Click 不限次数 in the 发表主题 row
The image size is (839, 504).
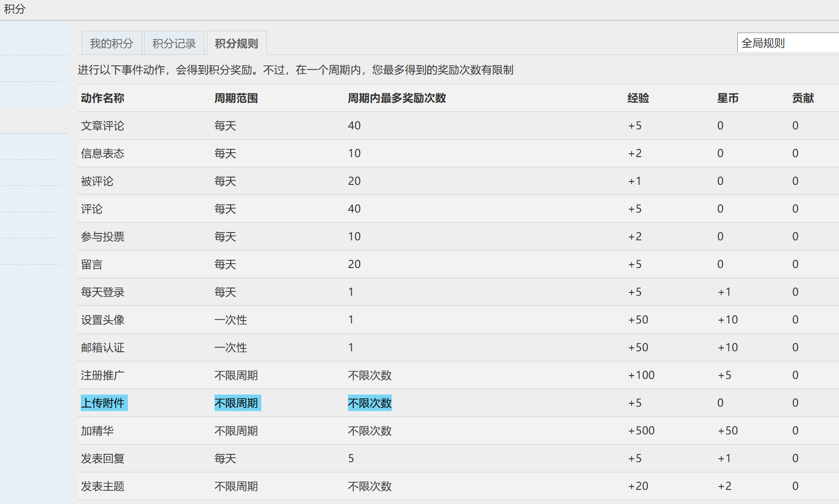point(370,486)
